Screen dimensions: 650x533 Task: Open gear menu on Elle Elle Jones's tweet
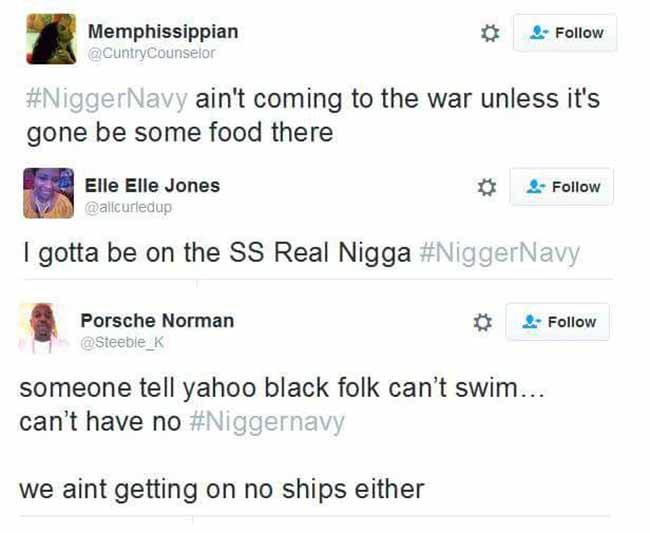[x=486, y=187]
